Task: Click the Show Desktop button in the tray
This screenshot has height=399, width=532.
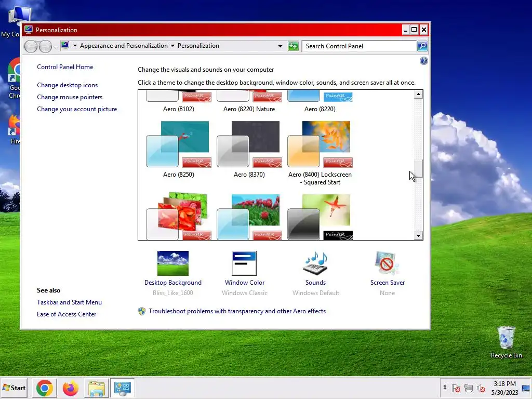Action: click(526, 388)
